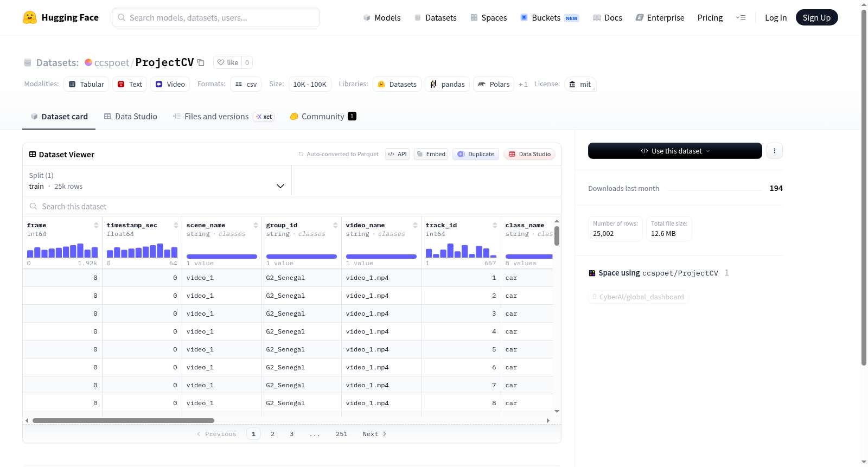Jump to page 251 of the dataset
This screenshot has width=868, height=467.
(x=342, y=434)
